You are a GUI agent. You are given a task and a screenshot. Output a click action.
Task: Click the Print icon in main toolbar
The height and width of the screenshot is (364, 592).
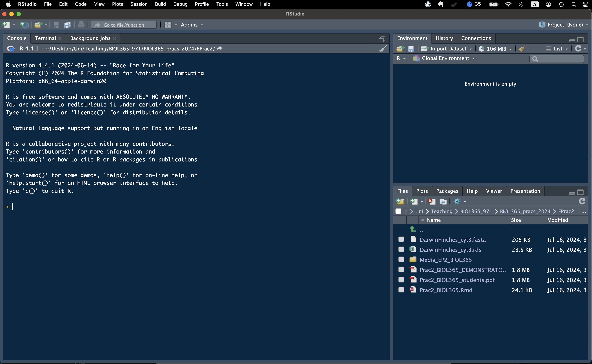pos(81,25)
